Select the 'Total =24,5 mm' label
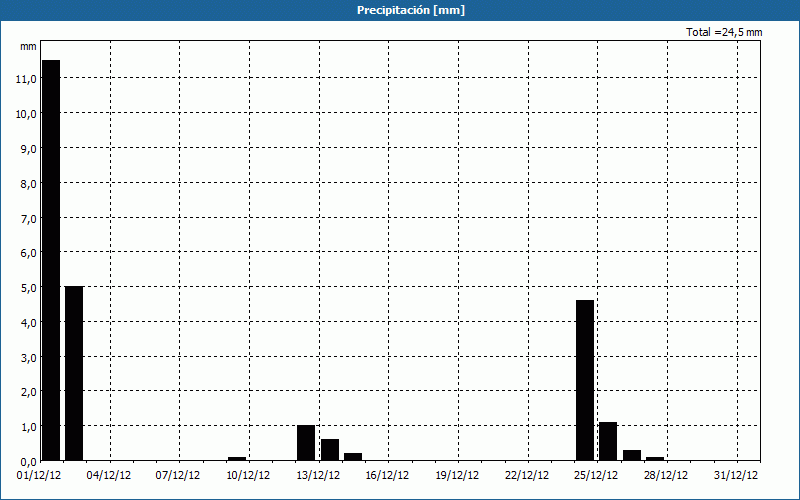 click(x=724, y=32)
